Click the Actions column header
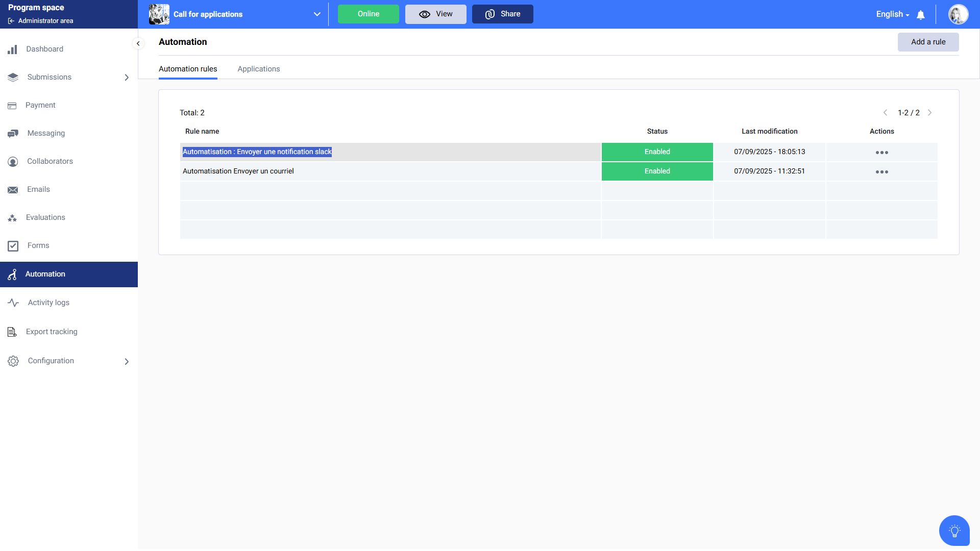This screenshot has width=980, height=551. [x=881, y=132]
